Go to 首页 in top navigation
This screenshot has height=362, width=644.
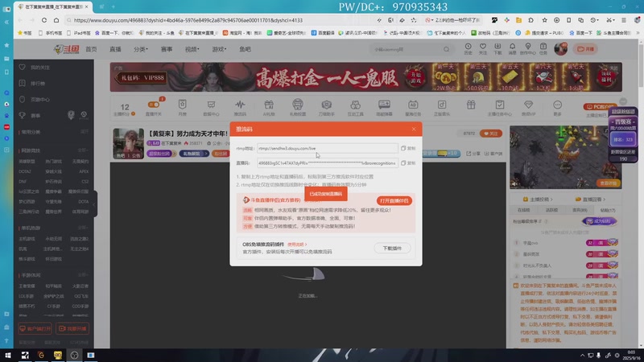pyautogui.click(x=91, y=49)
